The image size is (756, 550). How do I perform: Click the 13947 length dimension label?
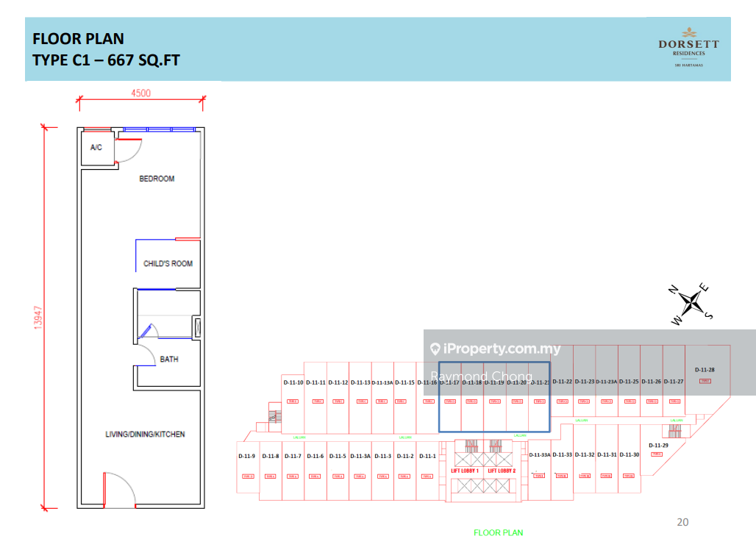38,318
